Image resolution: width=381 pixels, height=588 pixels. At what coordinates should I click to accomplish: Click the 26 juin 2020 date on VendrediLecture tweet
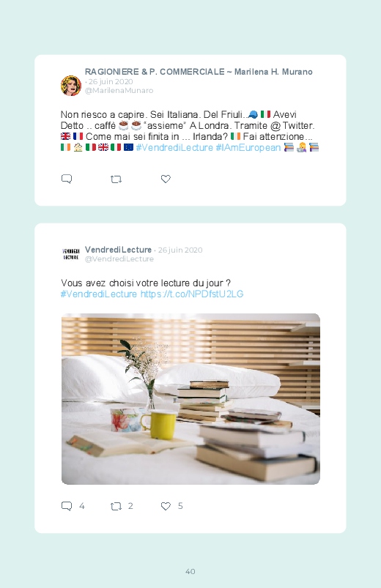tap(180, 250)
